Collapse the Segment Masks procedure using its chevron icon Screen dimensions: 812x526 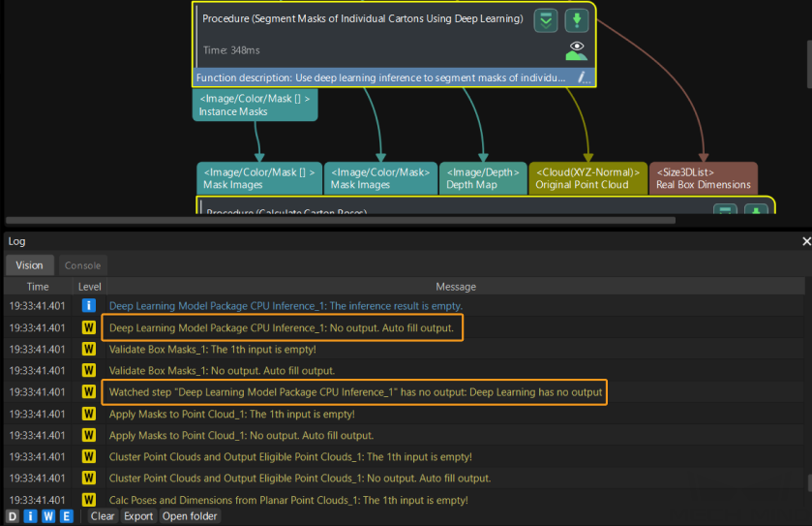coord(547,21)
